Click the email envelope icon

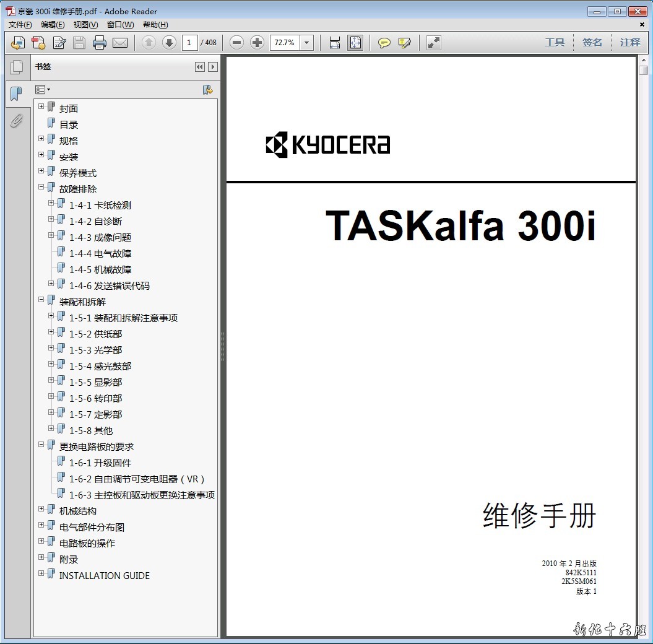coord(120,43)
